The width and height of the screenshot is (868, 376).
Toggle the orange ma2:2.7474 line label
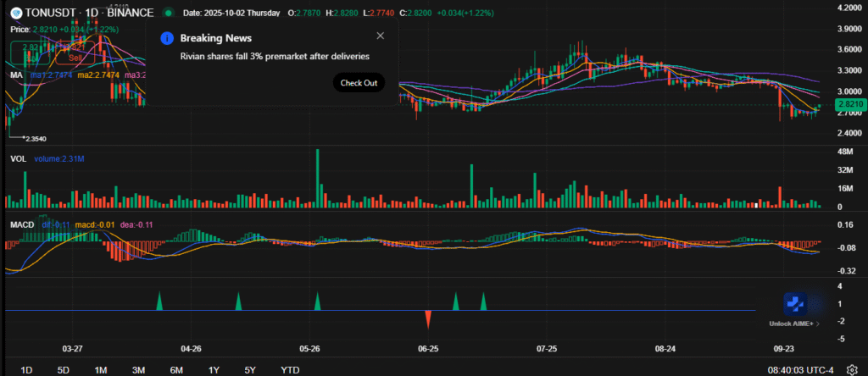tap(97, 75)
